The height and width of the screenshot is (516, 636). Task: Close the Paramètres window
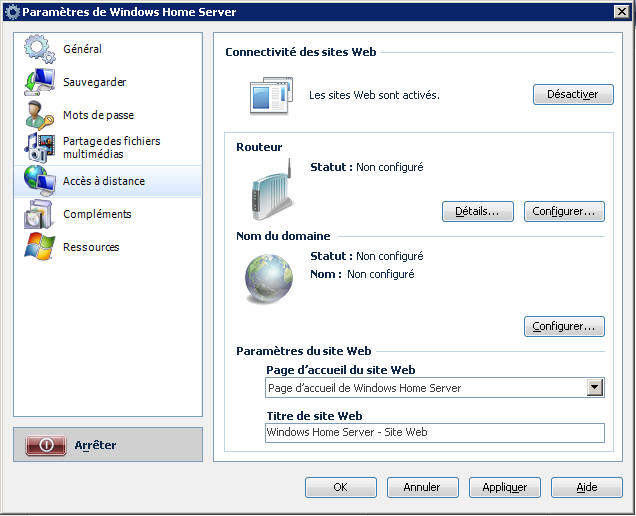[622, 12]
